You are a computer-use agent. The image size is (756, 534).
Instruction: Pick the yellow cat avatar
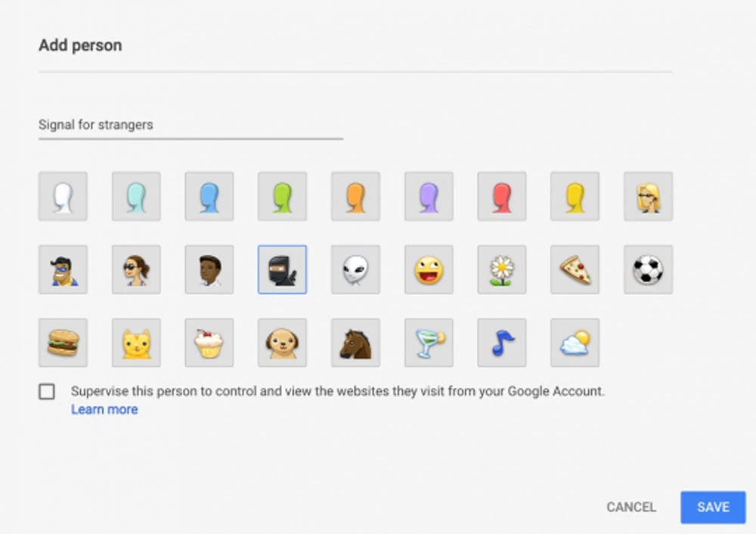(x=136, y=343)
